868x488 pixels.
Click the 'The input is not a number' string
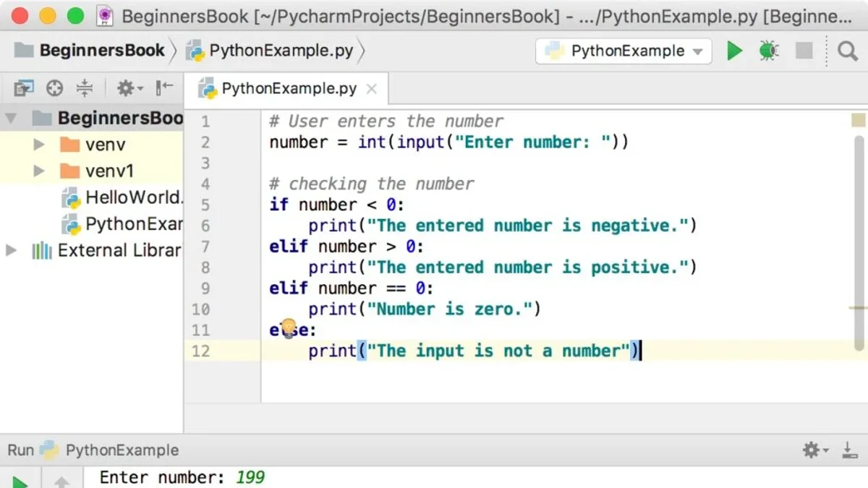[498, 351]
